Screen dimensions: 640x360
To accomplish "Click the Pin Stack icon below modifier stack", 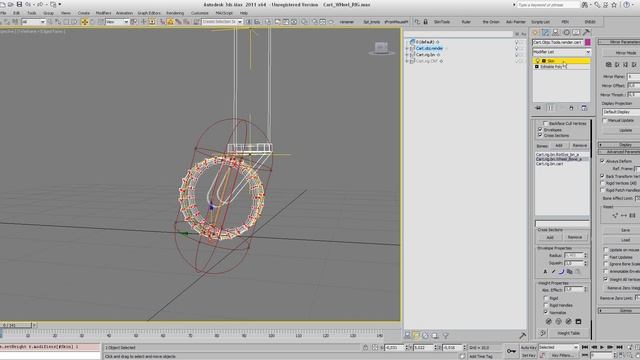I will point(538,108).
